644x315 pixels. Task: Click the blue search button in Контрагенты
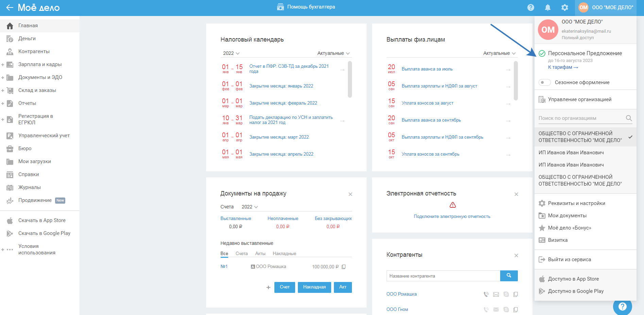click(509, 276)
